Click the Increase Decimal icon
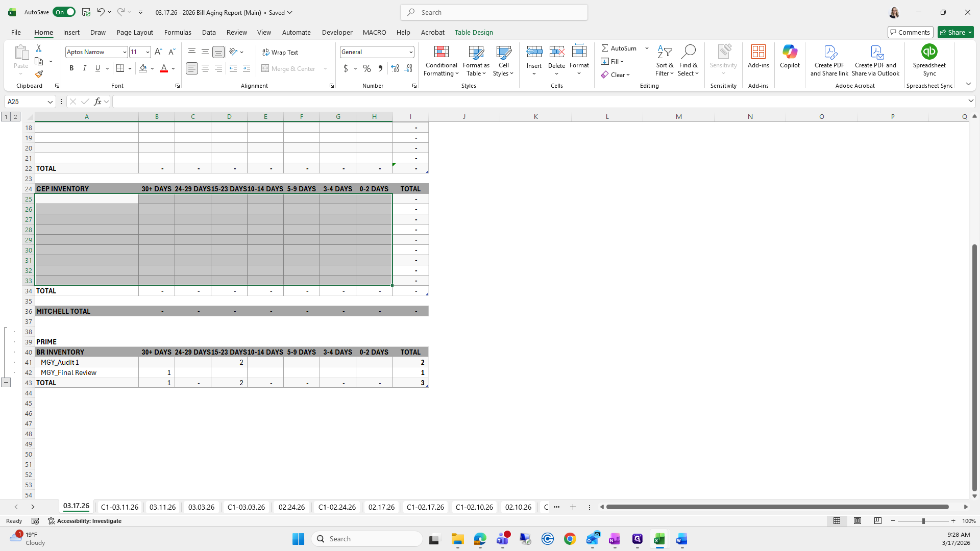This screenshot has width=980, height=551. pos(395,68)
